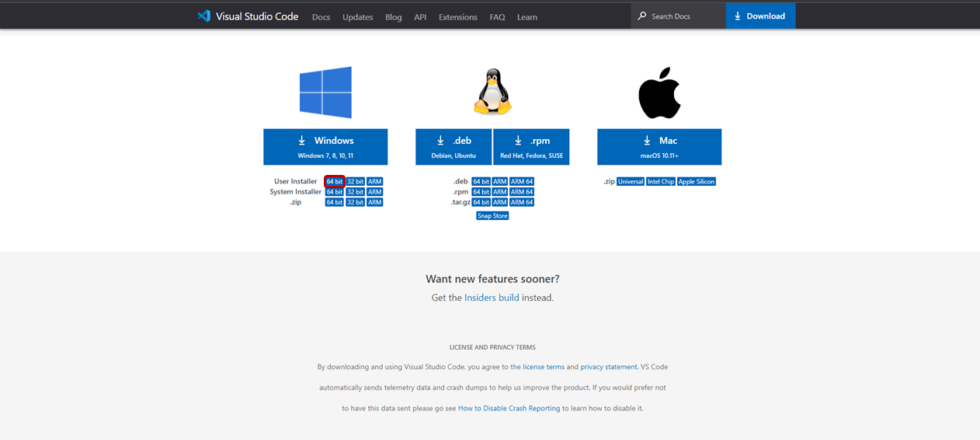Screen dimensions: 980x440
Task: Open the Insiders build link
Action: pyautogui.click(x=492, y=298)
